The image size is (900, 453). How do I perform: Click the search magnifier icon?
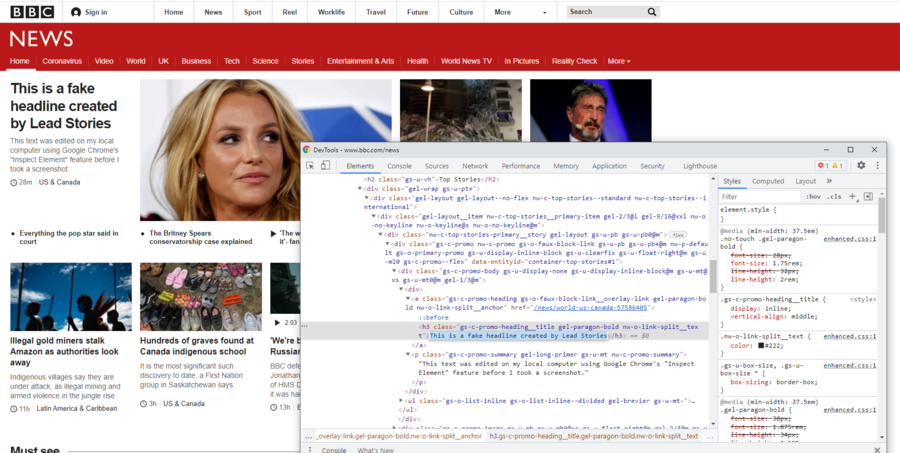click(652, 11)
